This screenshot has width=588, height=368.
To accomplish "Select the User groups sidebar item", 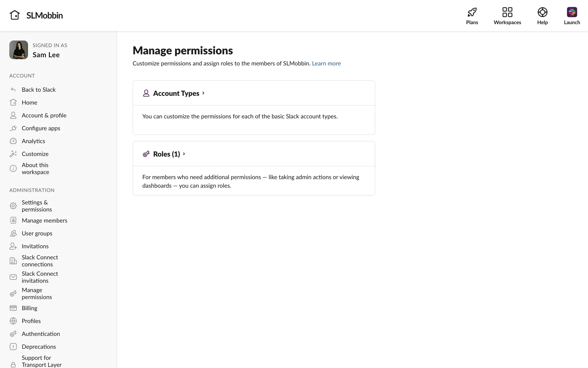I will (x=37, y=233).
